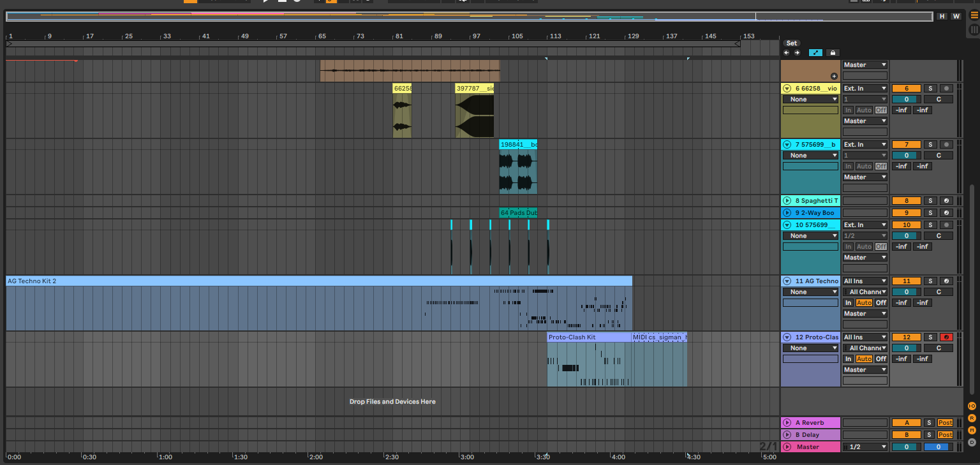Viewport: 980px width, 465px height.
Task: Set track 11 monitor to In
Action: (x=849, y=303)
